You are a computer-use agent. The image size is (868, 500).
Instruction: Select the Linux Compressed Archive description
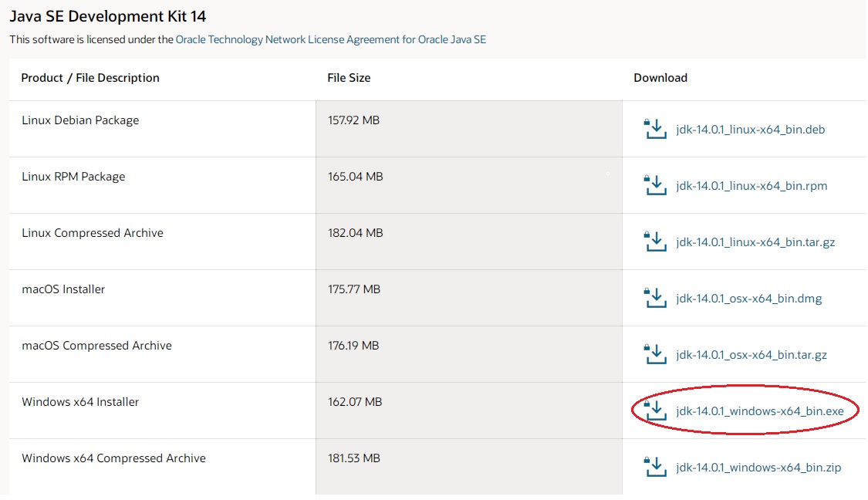point(93,233)
